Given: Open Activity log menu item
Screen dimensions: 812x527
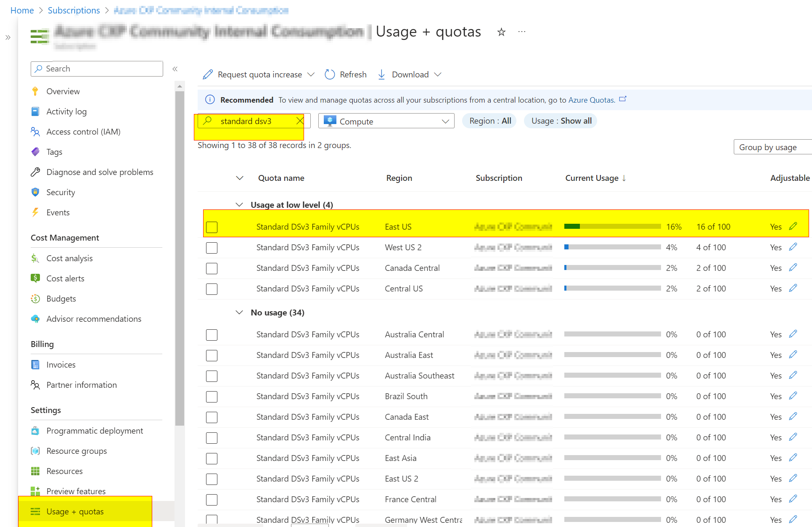Looking at the screenshot, I should point(66,111).
